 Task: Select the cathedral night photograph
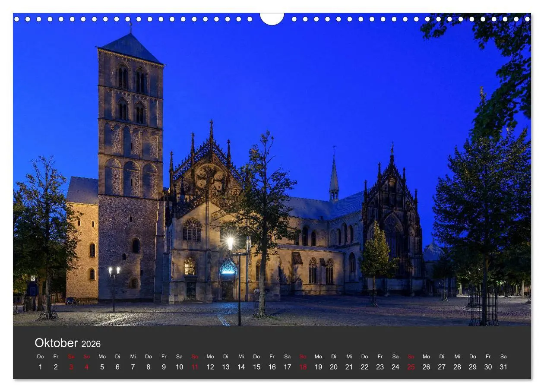click(x=272, y=170)
